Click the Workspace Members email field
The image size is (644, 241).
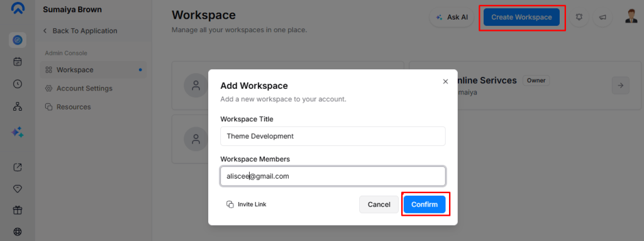point(333,176)
